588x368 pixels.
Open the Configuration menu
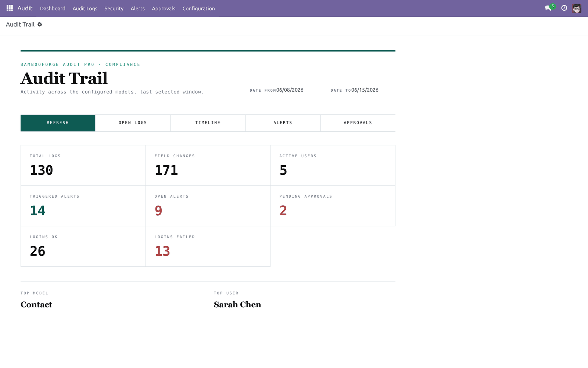click(199, 8)
